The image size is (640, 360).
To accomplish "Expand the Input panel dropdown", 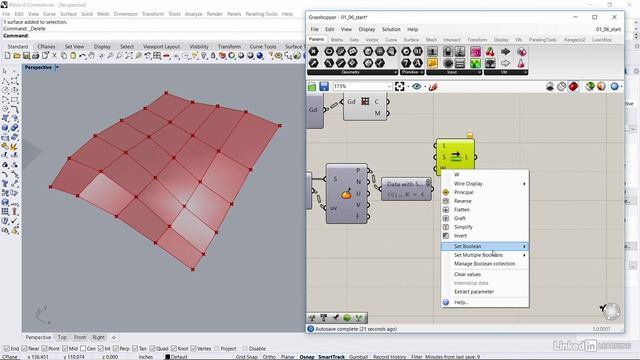I will pyautogui.click(x=479, y=72).
